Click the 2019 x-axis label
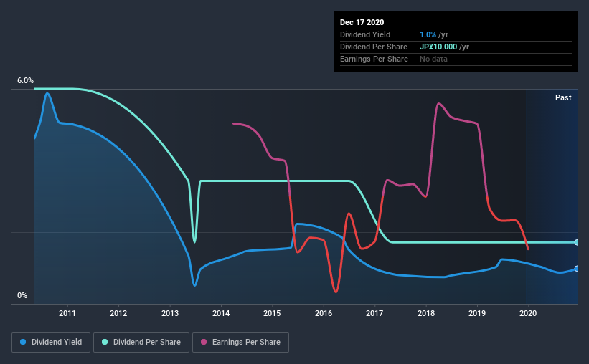This screenshot has width=589, height=364. pyautogui.click(x=477, y=313)
